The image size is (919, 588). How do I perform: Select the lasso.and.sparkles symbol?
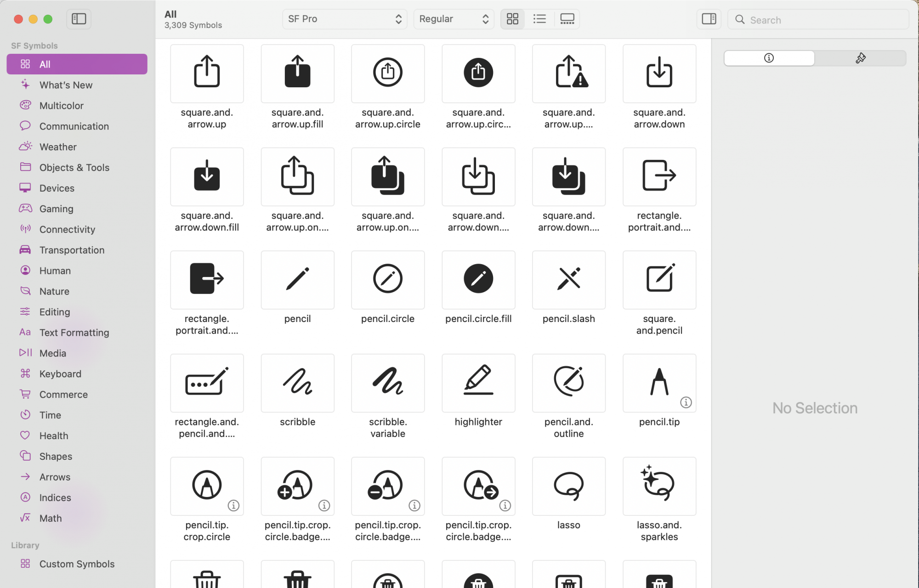pyautogui.click(x=659, y=486)
